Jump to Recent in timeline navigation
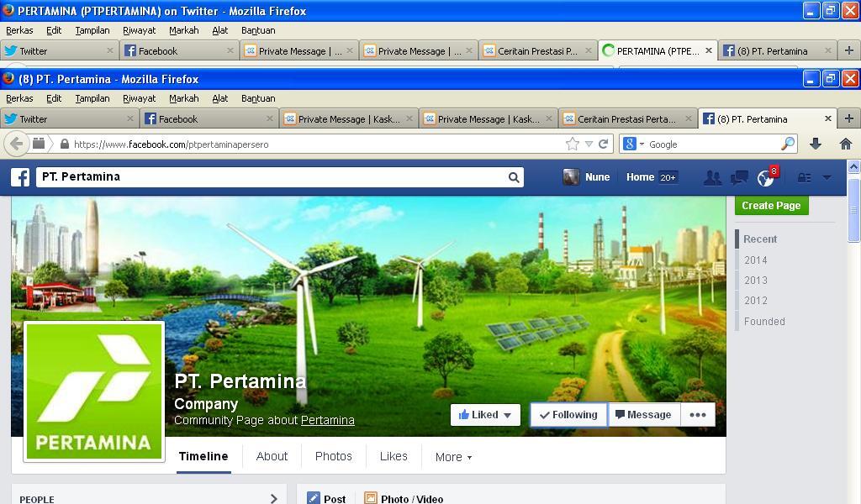861x504 pixels. (x=760, y=239)
